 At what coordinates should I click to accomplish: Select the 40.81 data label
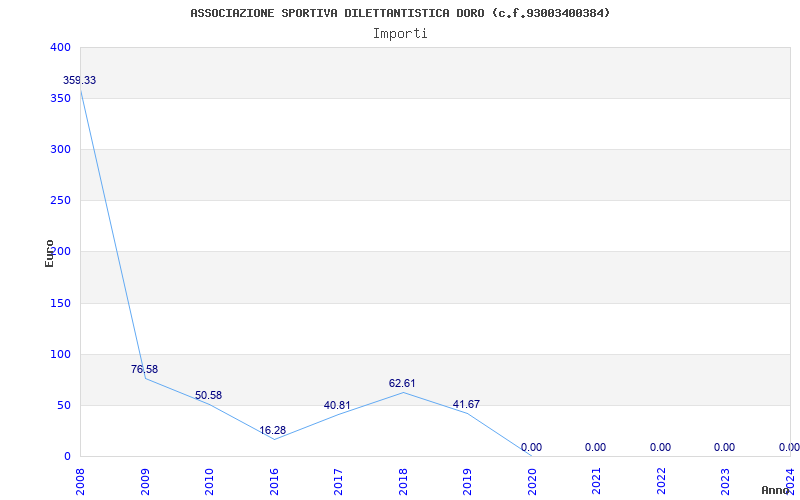pos(337,406)
